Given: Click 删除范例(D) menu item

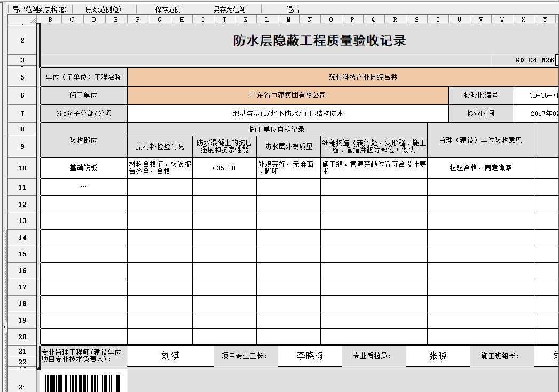Looking at the screenshot, I should [x=104, y=10].
